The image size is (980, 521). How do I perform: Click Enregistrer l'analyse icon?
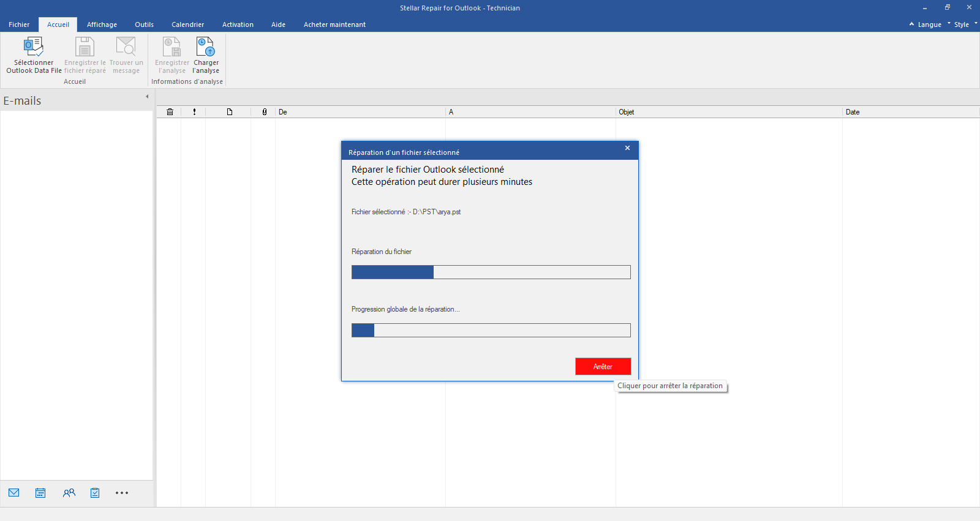pos(171,47)
